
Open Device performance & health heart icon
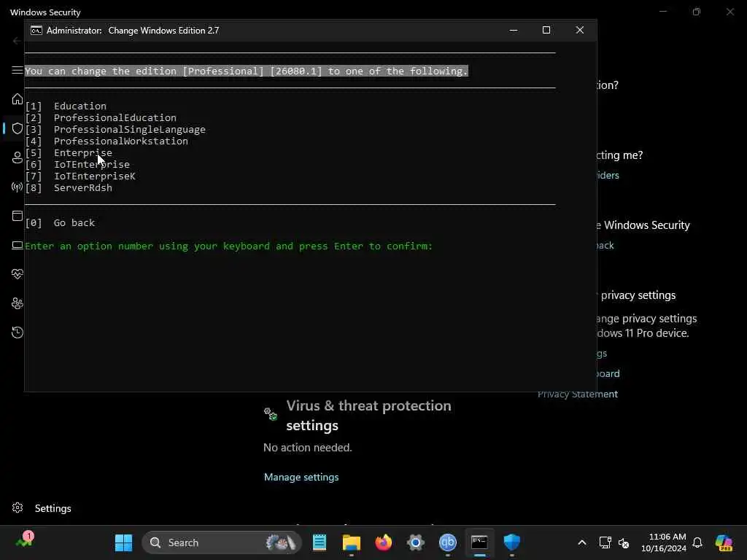(x=18, y=274)
